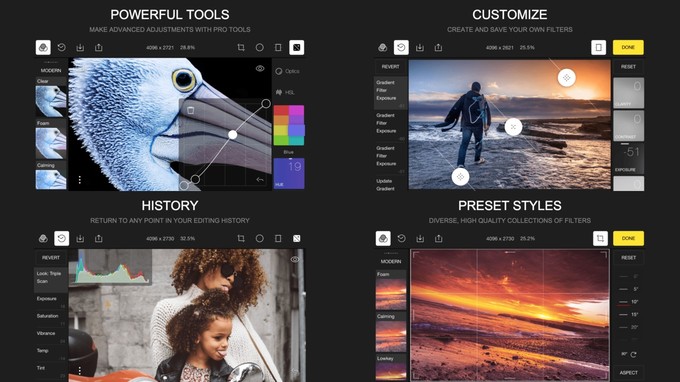Open the MODERN collection header above Foam sunset preset
Screen dimensions: 680x382
[391, 261]
